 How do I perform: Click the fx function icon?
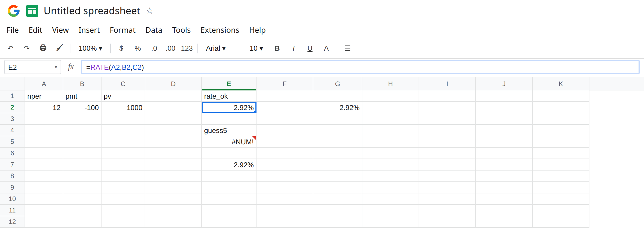click(x=71, y=67)
